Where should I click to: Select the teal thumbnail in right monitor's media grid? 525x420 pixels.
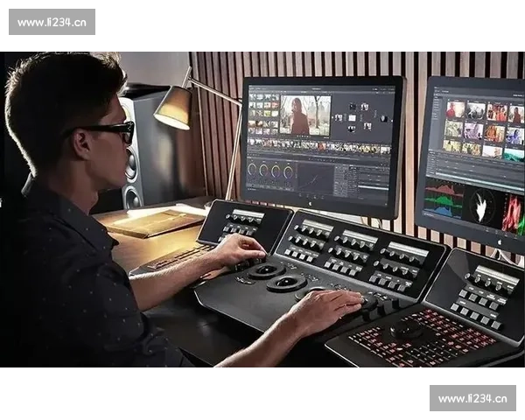click(x=514, y=155)
